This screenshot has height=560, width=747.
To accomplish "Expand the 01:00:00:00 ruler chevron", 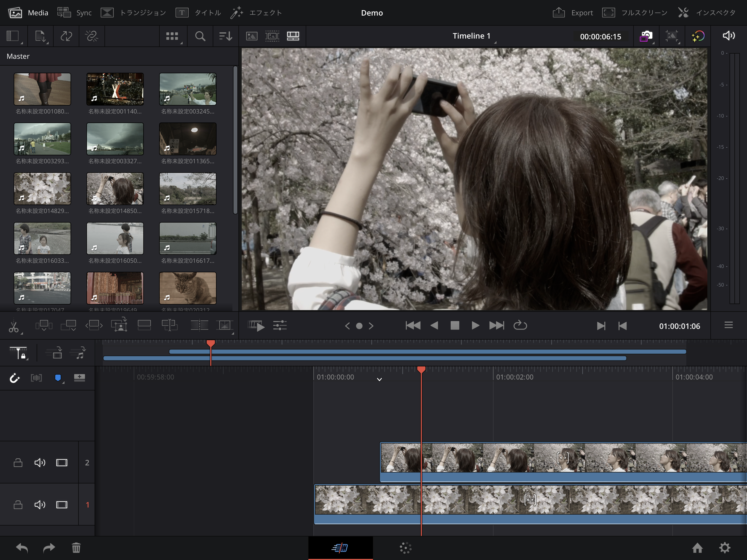I will (x=379, y=379).
